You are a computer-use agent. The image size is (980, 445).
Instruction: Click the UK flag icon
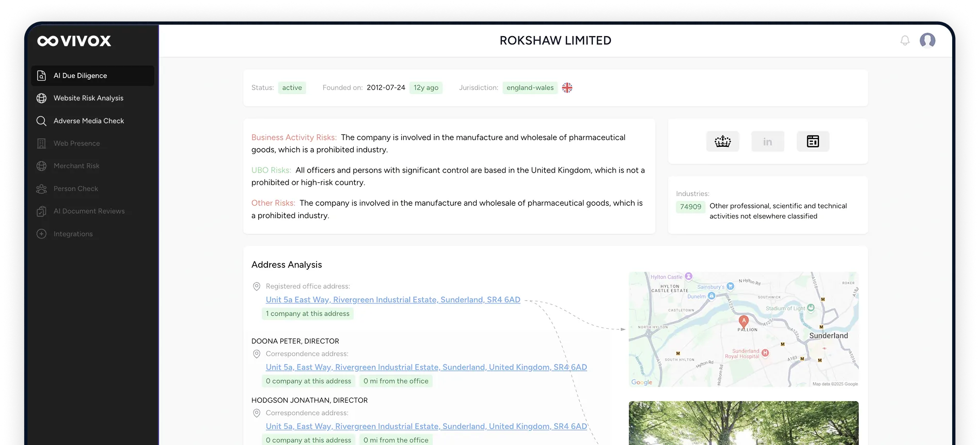coord(567,88)
